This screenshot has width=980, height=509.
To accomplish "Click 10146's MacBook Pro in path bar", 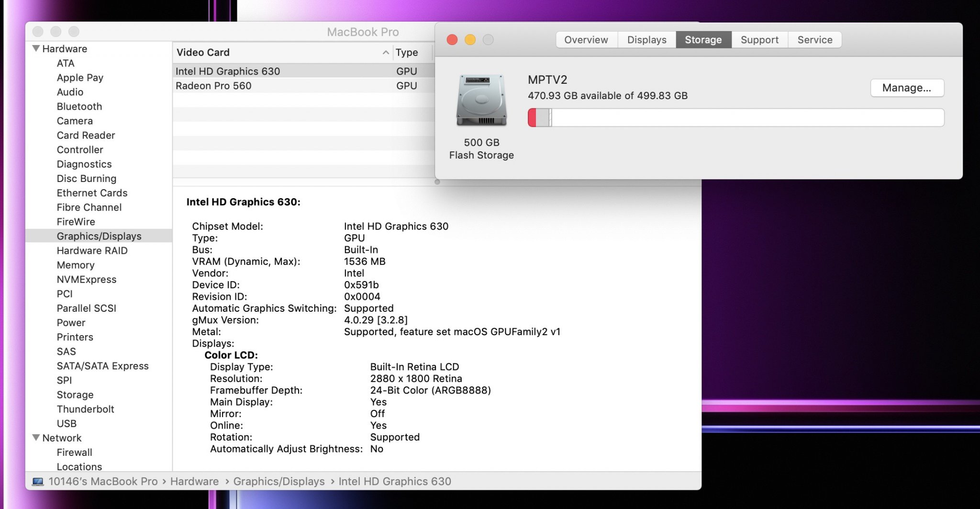I will click(x=103, y=481).
